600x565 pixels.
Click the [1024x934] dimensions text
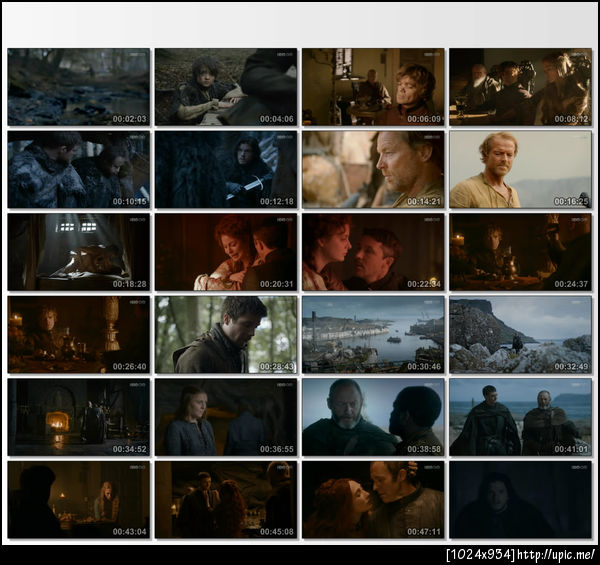pyautogui.click(x=481, y=554)
